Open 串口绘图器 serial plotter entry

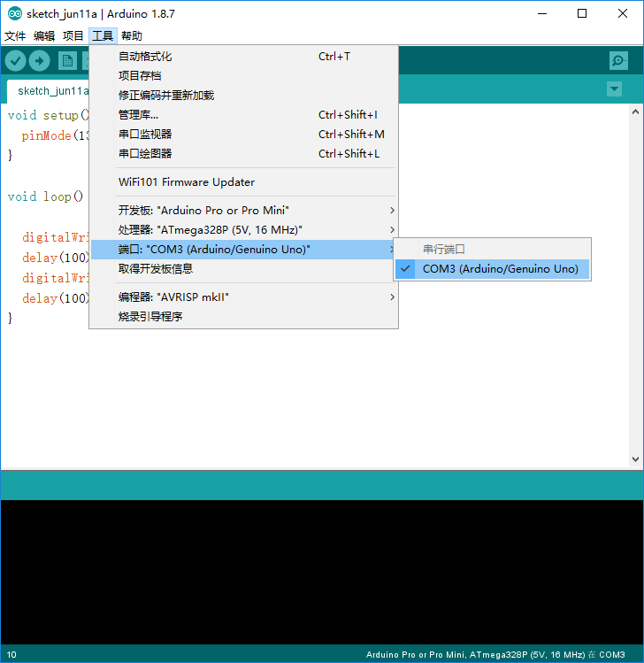(245, 154)
